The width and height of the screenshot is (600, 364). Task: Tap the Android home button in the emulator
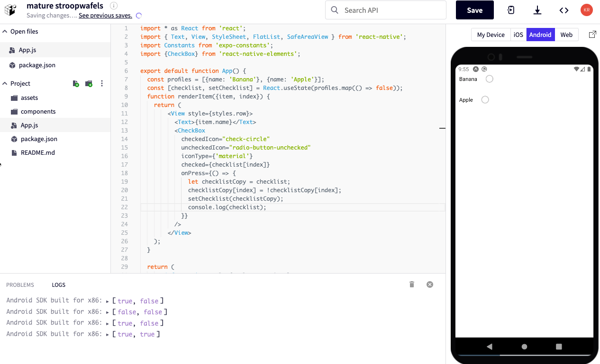[x=524, y=346]
